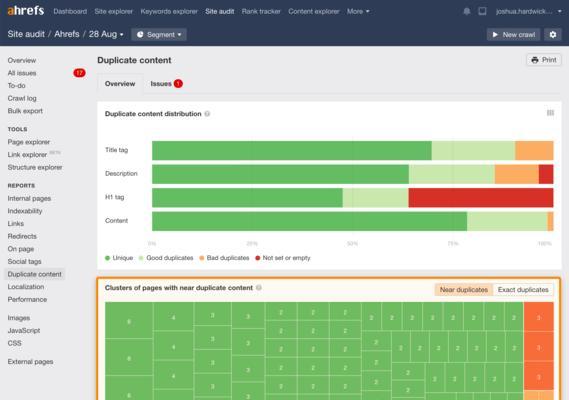
Task: Toggle the Not set or empty legend item
Action: 283,258
